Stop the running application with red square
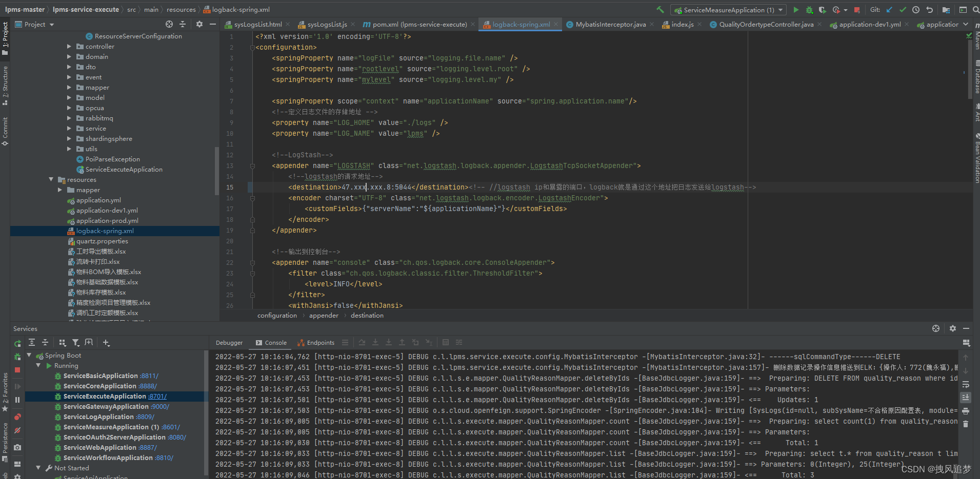The image size is (980, 479). (857, 10)
